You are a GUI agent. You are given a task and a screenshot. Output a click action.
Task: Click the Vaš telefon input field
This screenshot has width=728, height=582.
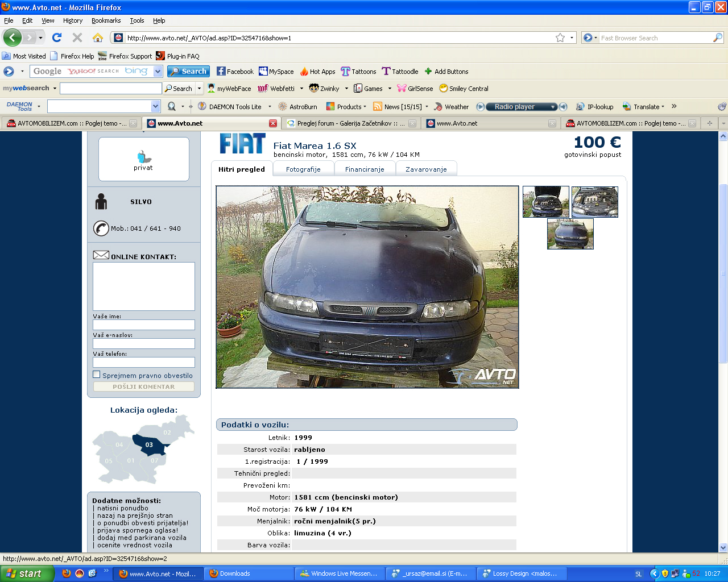[144, 362]
